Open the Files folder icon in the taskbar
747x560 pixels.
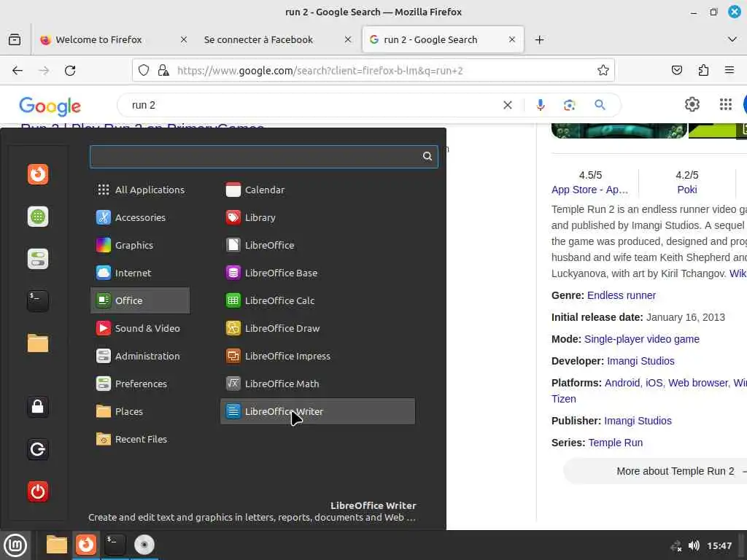click(56, 545)
